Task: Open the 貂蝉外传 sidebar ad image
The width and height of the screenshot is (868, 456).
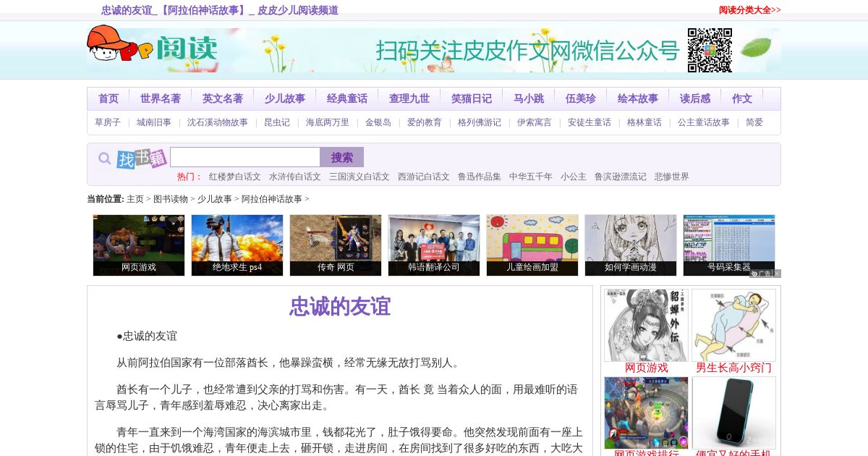Action: [647, 326]
